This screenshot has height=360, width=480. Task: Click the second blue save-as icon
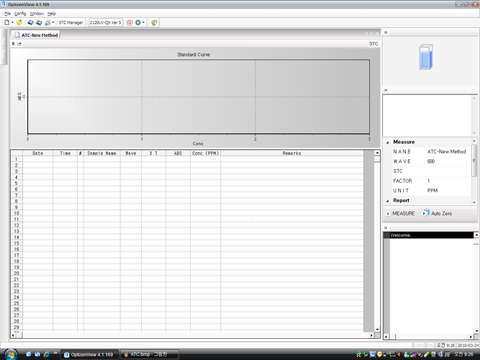[39, 22]
